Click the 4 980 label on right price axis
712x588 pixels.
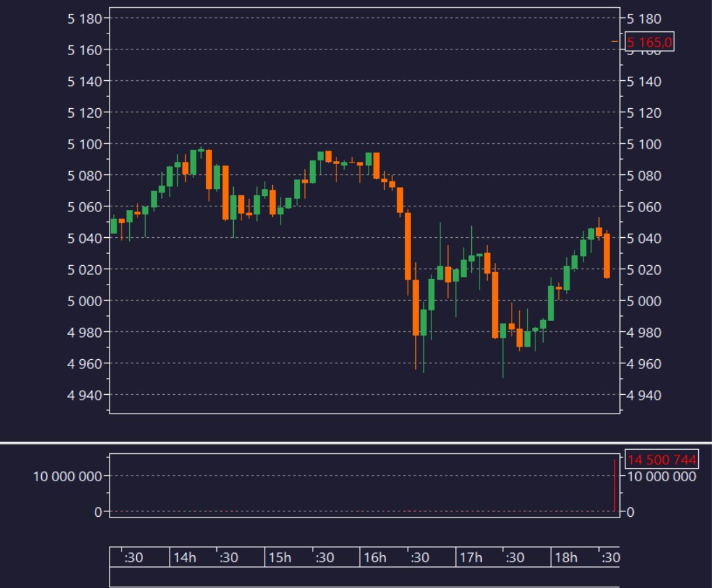click(x=644, y=333)
